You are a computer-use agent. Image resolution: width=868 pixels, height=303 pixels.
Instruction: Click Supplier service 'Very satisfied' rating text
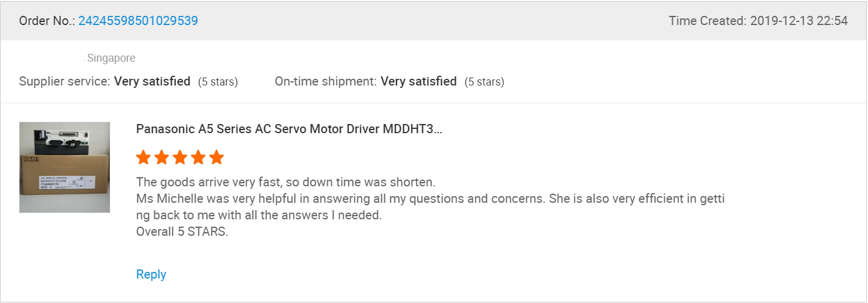pos(152,81)
